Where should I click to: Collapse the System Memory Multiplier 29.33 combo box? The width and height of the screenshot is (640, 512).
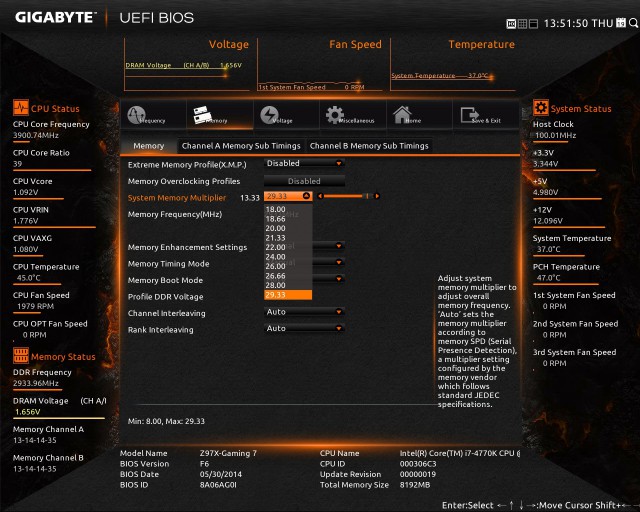pyautogui.click(x=288, y=196)
